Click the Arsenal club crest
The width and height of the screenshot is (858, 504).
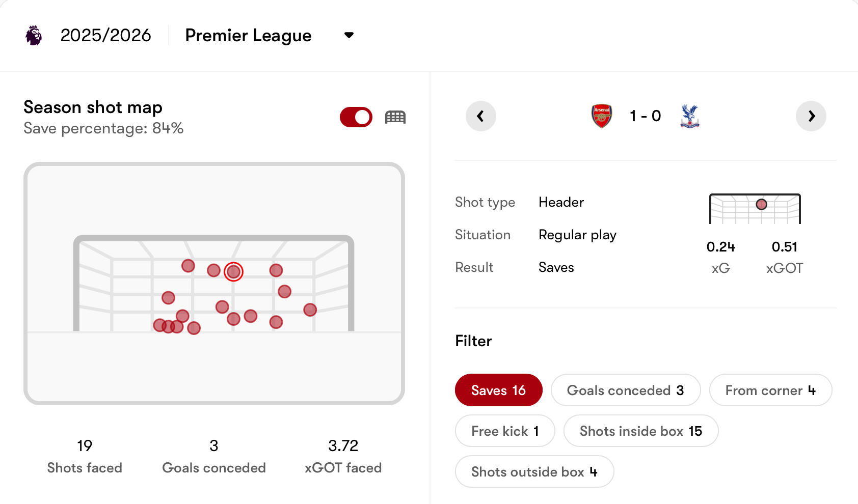(602, 116)
